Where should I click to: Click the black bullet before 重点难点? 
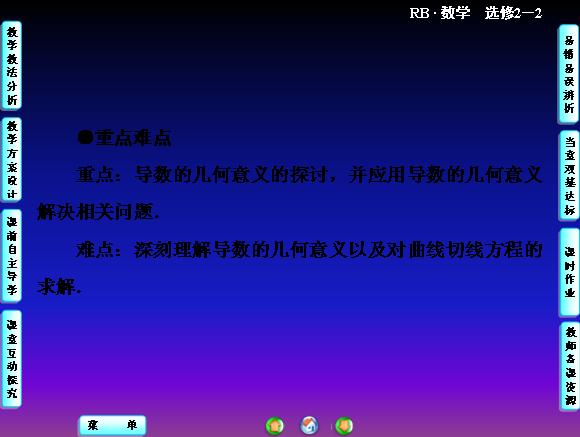[85, 138]
